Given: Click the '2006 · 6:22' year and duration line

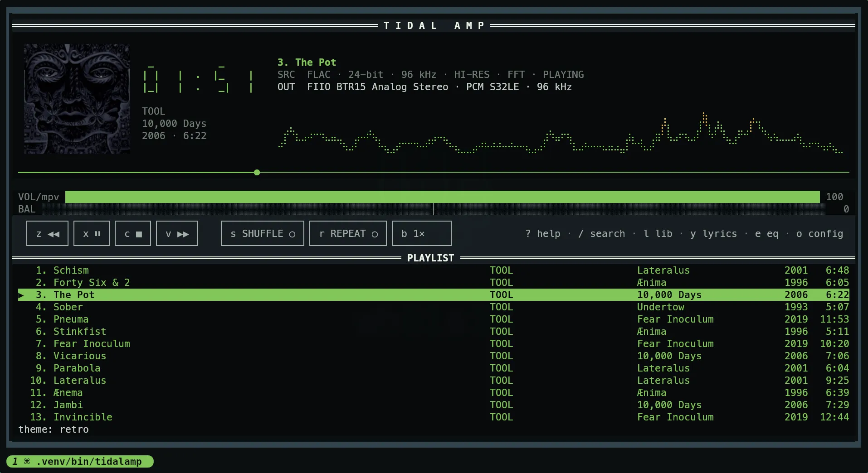Looking at the screenshot, I should 174,136.
